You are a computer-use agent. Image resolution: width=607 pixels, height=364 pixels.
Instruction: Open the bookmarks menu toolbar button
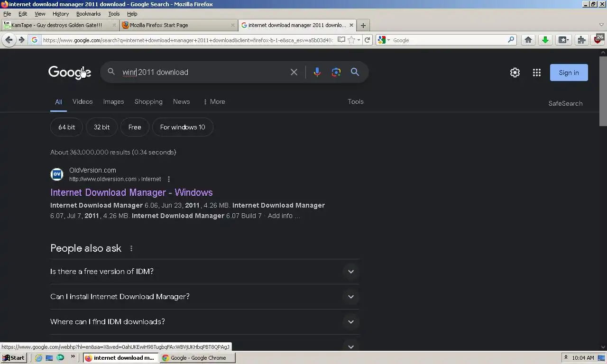tap(563, 40)
